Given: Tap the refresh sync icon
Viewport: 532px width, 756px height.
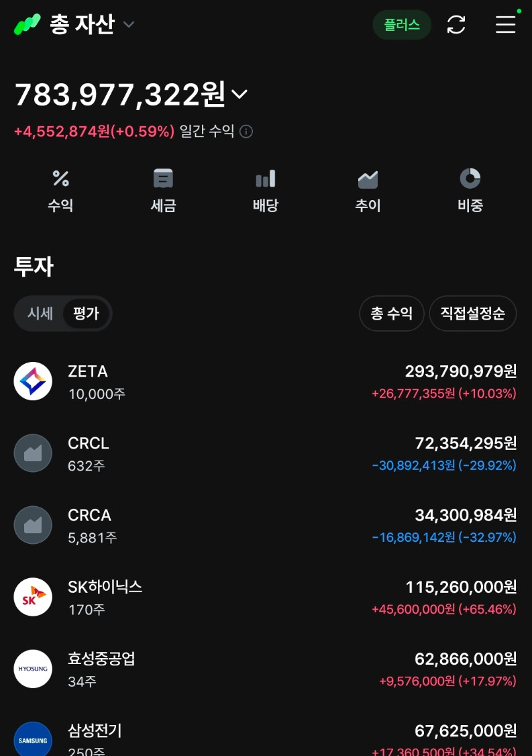Looking at the screenshot, I should [x=456, y=25].
